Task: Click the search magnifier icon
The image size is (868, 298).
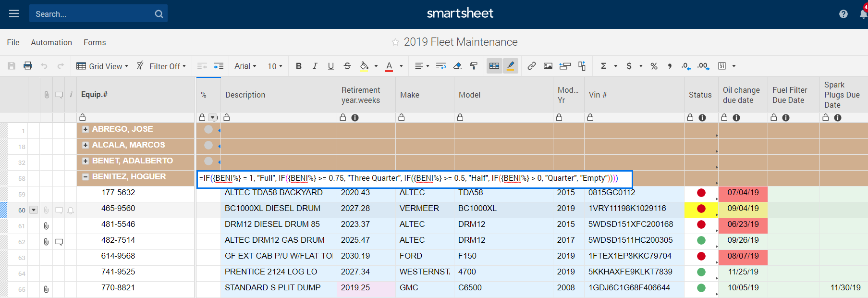Action: pyautogui.click(x=159, y=14)
